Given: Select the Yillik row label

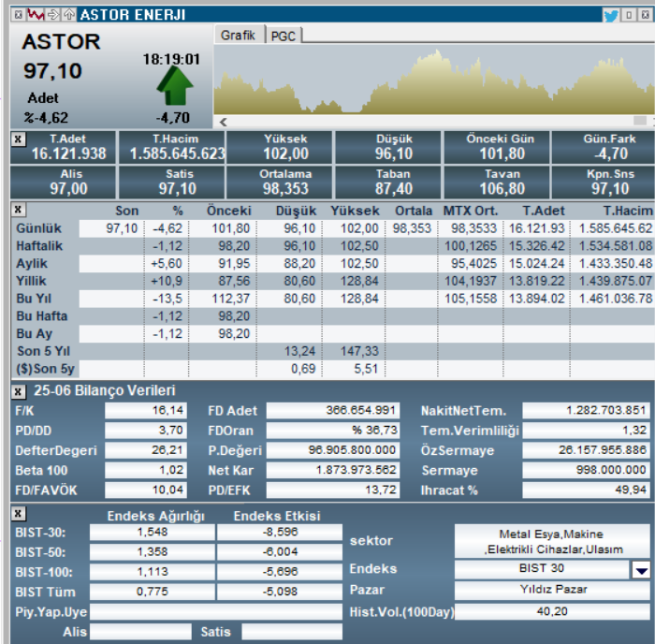Looking at the screenshot, I should click(x=31, y=281).
